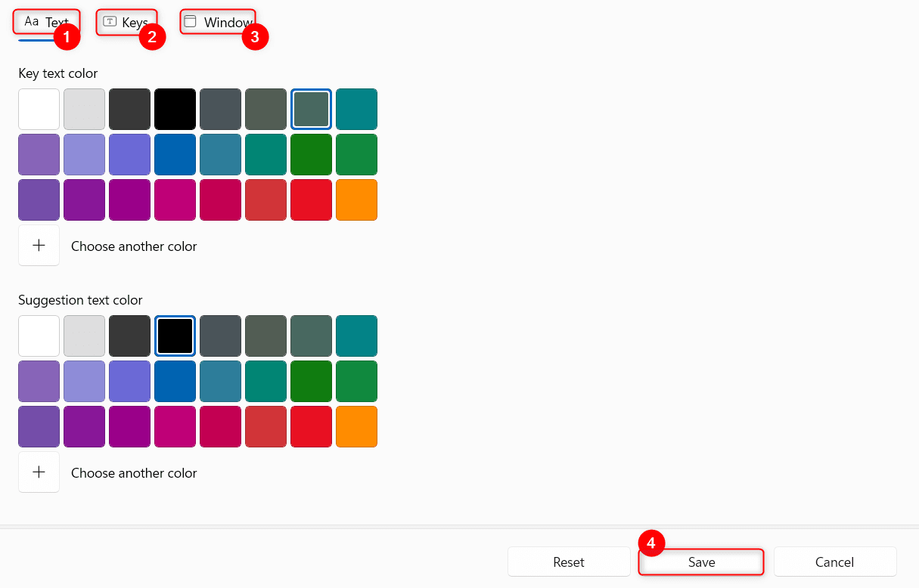Select magenta suggestion text color
The image size is (919, 588).
click(175, 426)
